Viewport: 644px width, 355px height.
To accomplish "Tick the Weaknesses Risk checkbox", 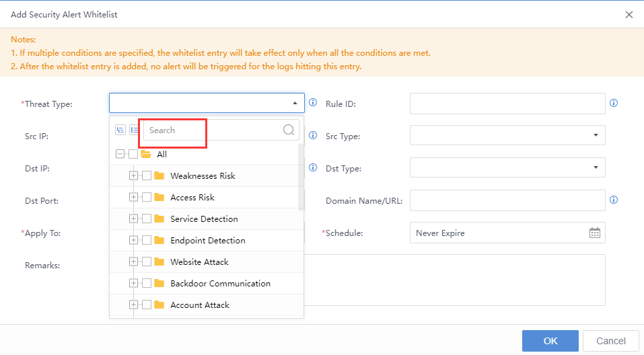I will (147, 176).
